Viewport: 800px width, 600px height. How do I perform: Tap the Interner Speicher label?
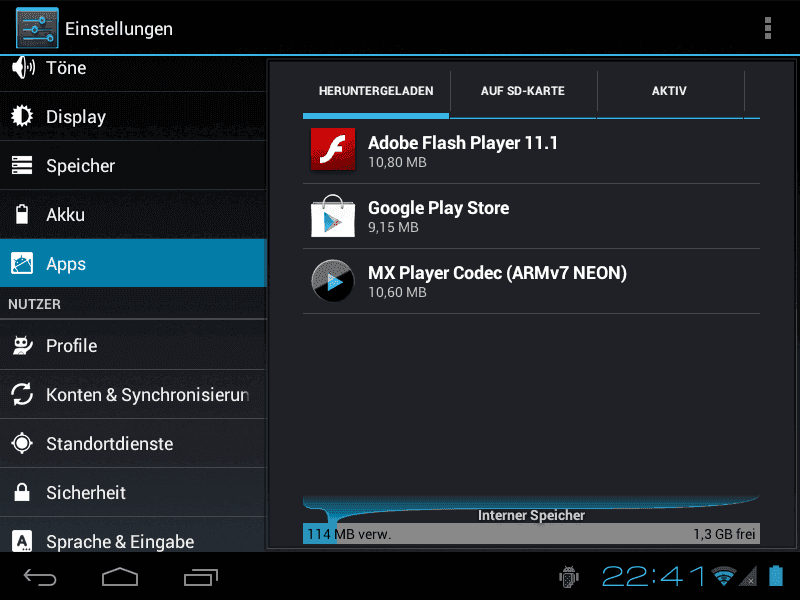(531, 515)
